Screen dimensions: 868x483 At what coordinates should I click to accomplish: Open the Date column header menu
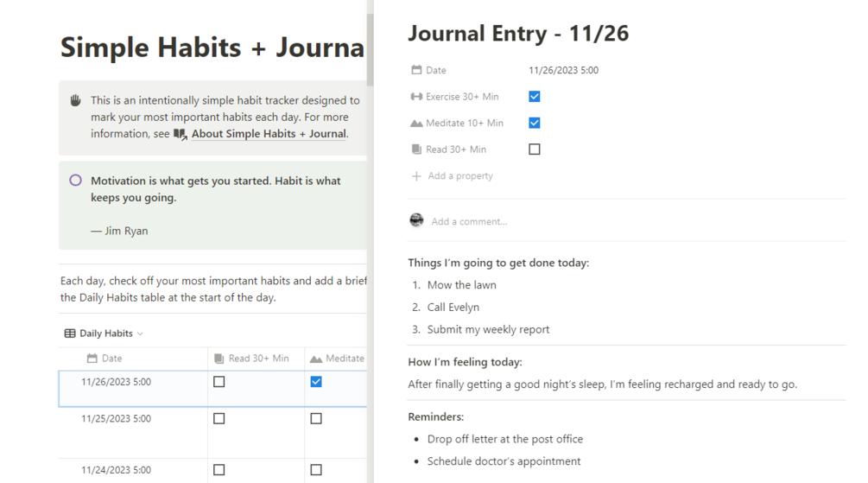(112, 359)
